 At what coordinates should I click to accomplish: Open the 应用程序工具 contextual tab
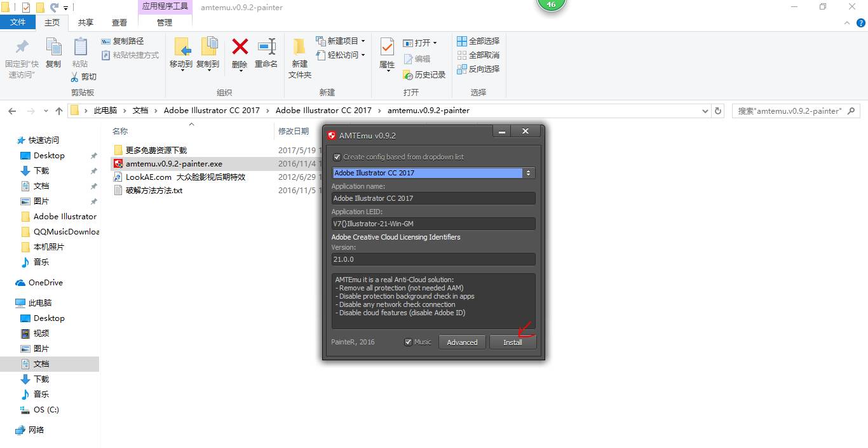tap(165, 6)
